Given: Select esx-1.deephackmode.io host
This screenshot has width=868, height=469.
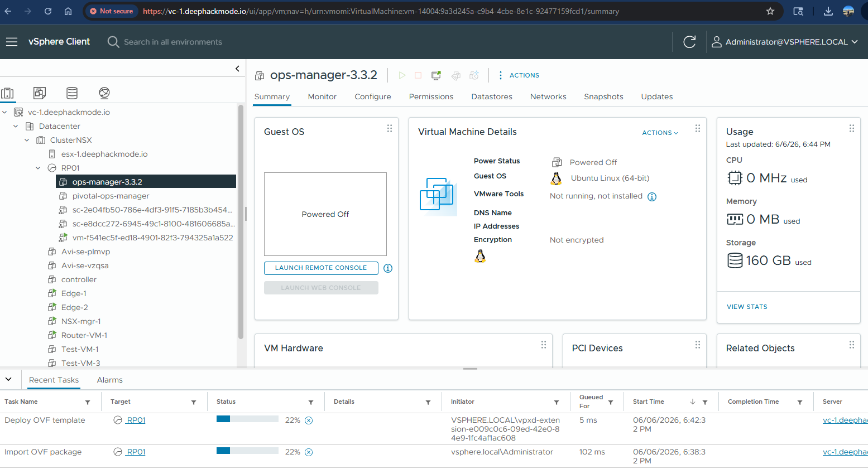Looking at the screenshot, I should 104,154.
